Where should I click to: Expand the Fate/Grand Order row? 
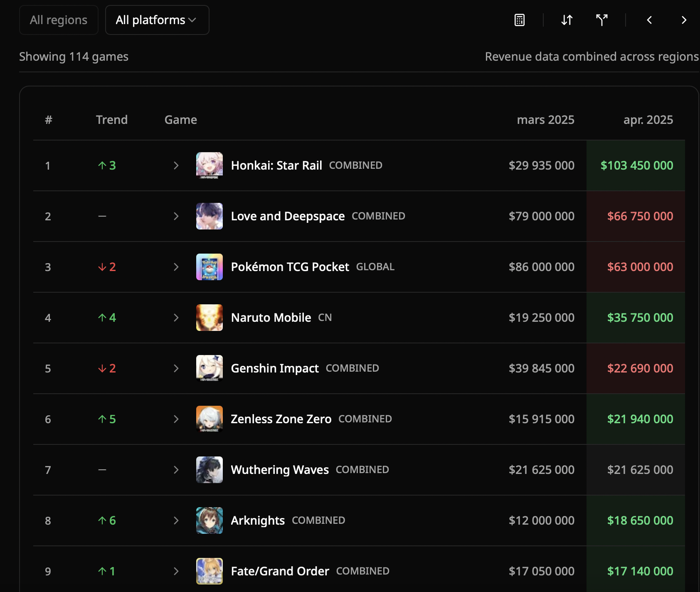coord(176,571)
